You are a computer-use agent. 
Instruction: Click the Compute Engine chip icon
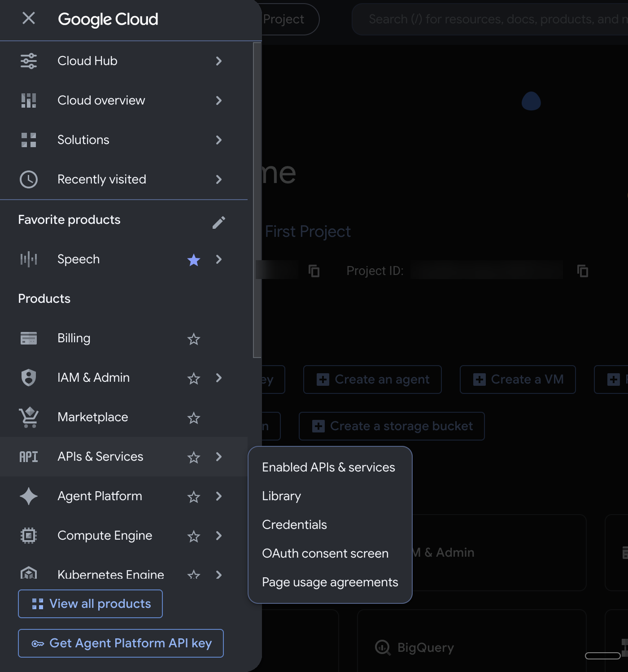pyautogui.click(x=29, y=536)
